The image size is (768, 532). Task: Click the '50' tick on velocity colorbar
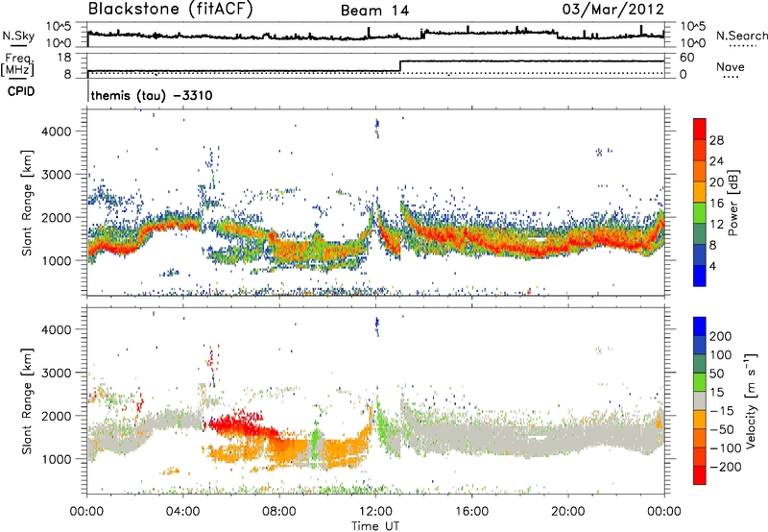click(x=716, y=374)
